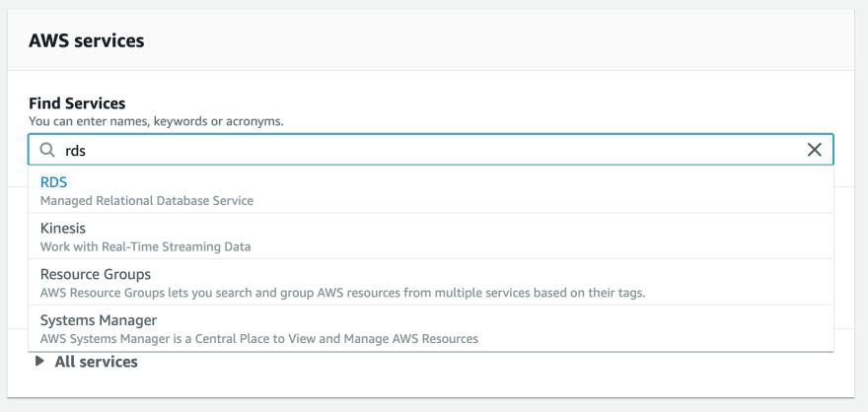The width and height of the screenshot is (868, 412).
Task: Click blank space in the AWS services header bar
Action: click(498, 40)
